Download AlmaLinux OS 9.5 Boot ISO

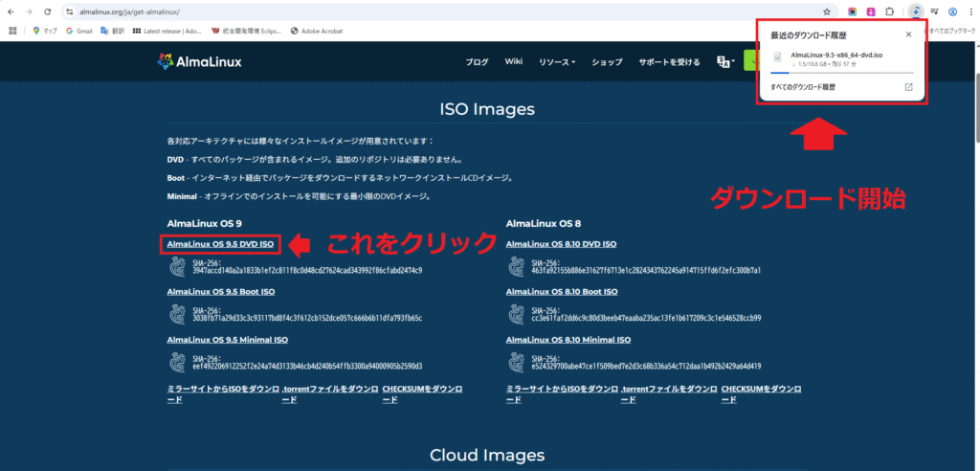(221, 291)
